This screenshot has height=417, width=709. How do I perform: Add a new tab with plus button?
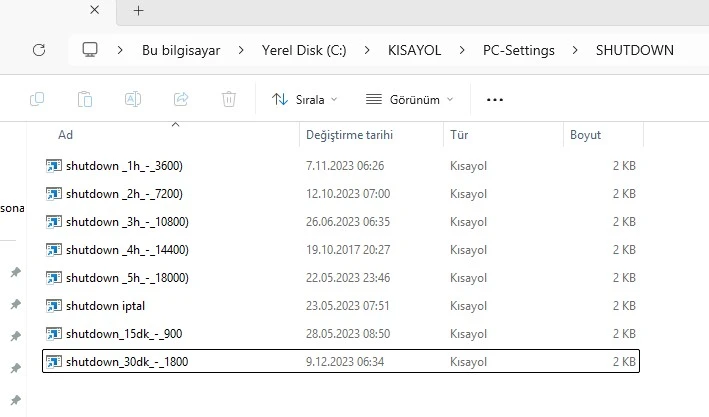(138, 10)
